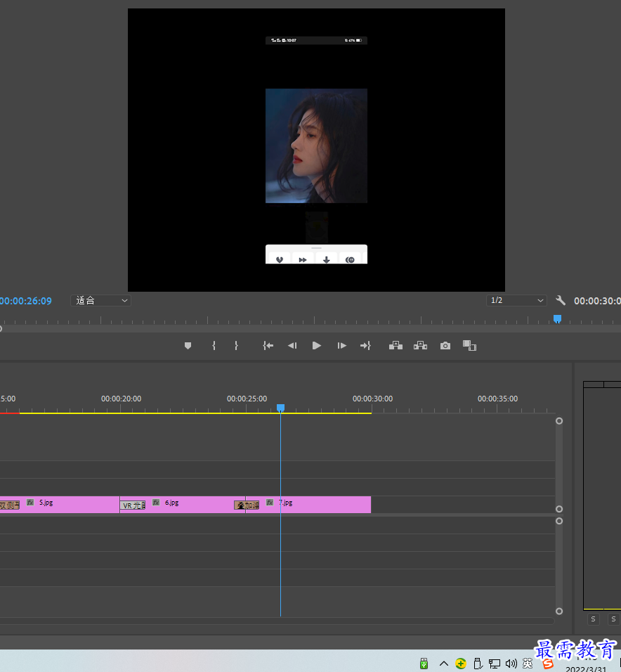
Task: Step back one frame
Action: (292, 346)
